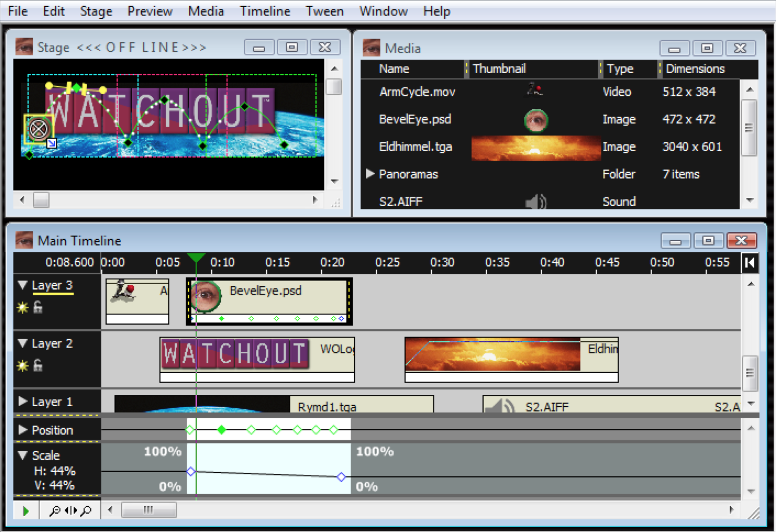Select the speaker thumbnail for S2.AIFF in Media
Screen dimensions: 776x532
coord(536,202)
